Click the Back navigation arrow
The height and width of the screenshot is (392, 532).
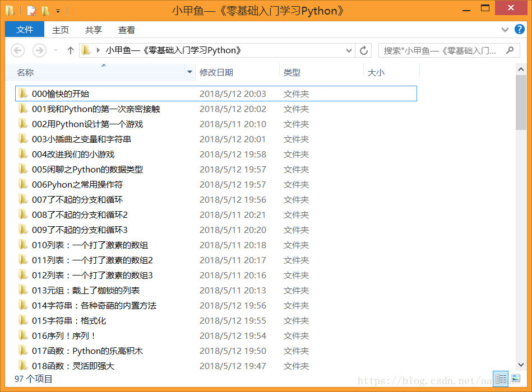(17, 51)
